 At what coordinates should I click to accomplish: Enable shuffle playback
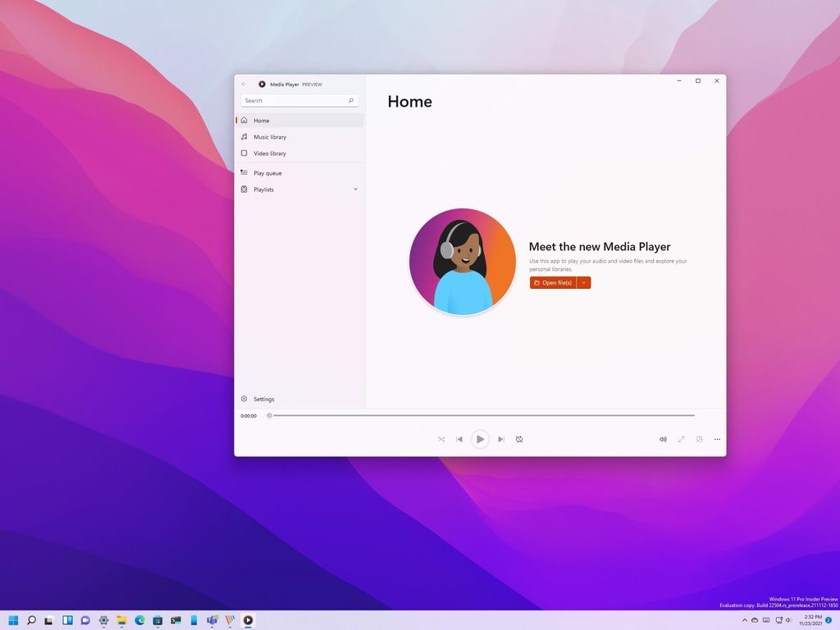(x=441, y=439)
